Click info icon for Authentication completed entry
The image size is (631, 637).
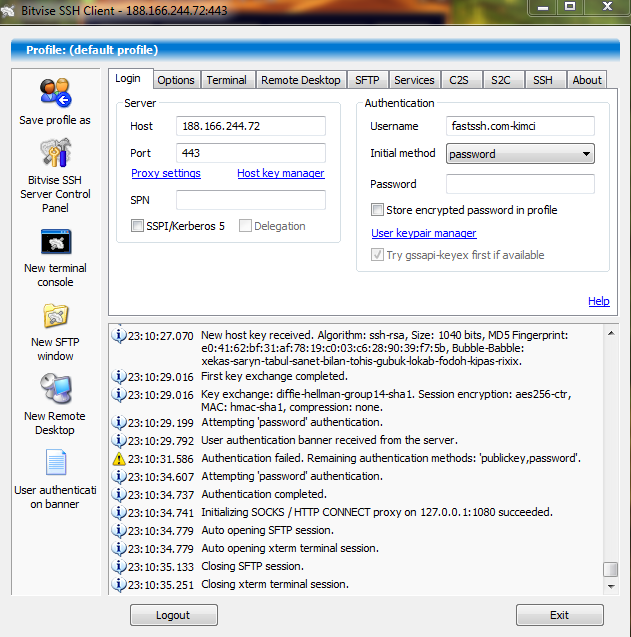click(119, 494)
